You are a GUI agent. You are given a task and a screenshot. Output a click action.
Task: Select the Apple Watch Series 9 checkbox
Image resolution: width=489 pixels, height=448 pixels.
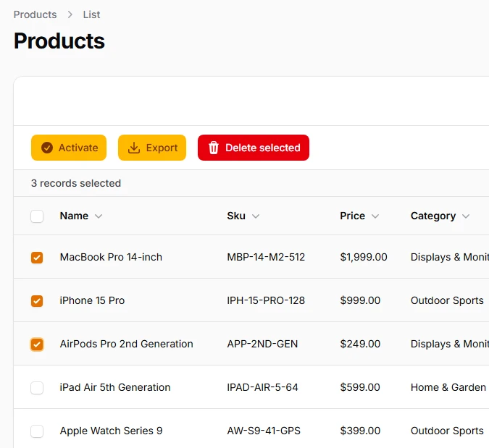point(37,431)
